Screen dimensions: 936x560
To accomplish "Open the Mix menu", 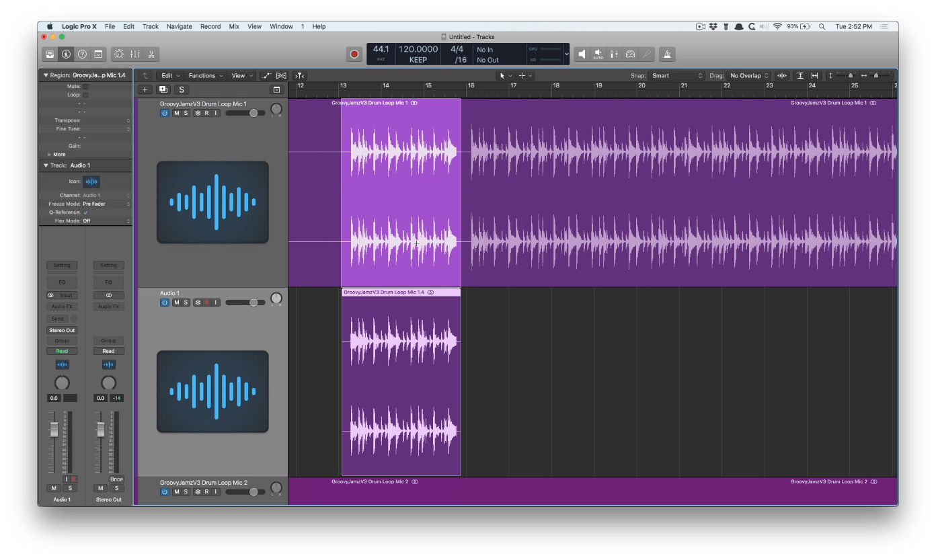I will pos(234,27).
